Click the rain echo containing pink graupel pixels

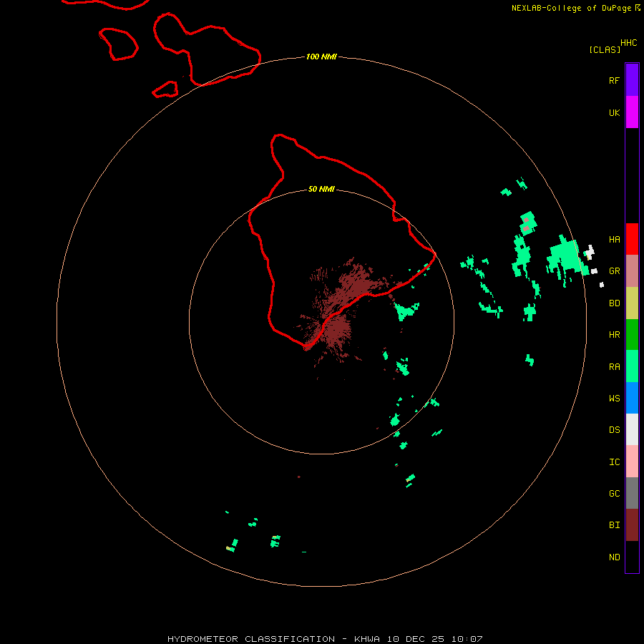pyautogui.click(x=528, y=223)
